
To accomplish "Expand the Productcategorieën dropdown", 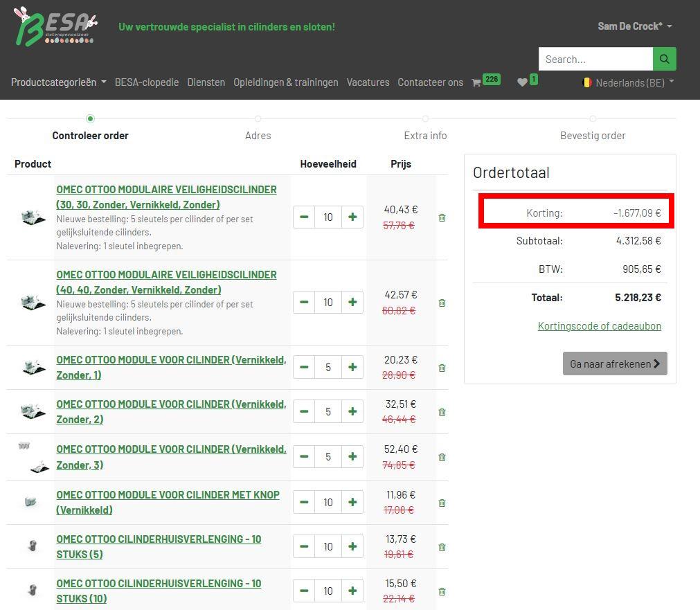I will 59,82.
